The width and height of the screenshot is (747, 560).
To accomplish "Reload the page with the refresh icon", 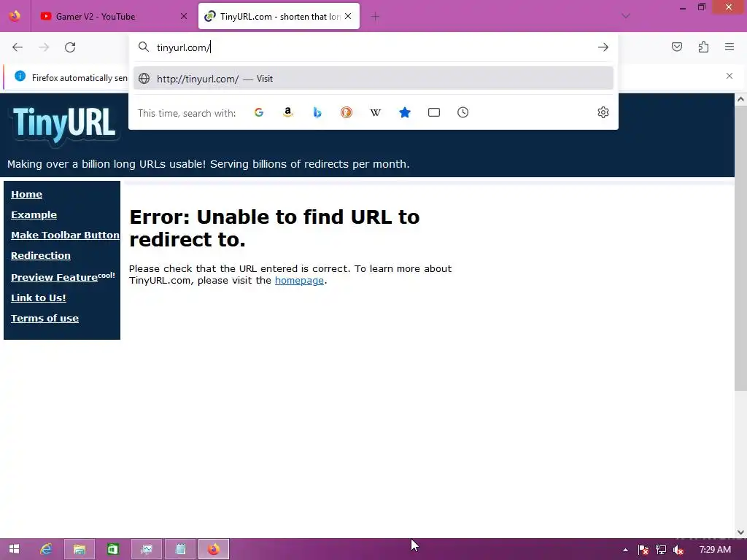I will [70, 47].
